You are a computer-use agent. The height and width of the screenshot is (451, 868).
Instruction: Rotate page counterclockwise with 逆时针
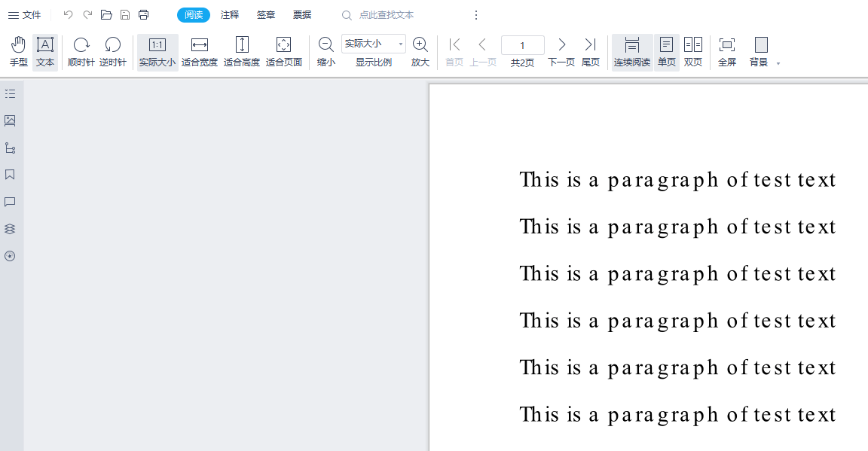point(113,52)
